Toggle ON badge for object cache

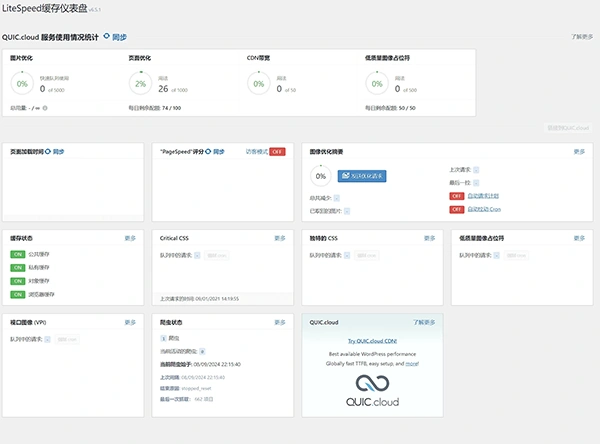point(18,281)
